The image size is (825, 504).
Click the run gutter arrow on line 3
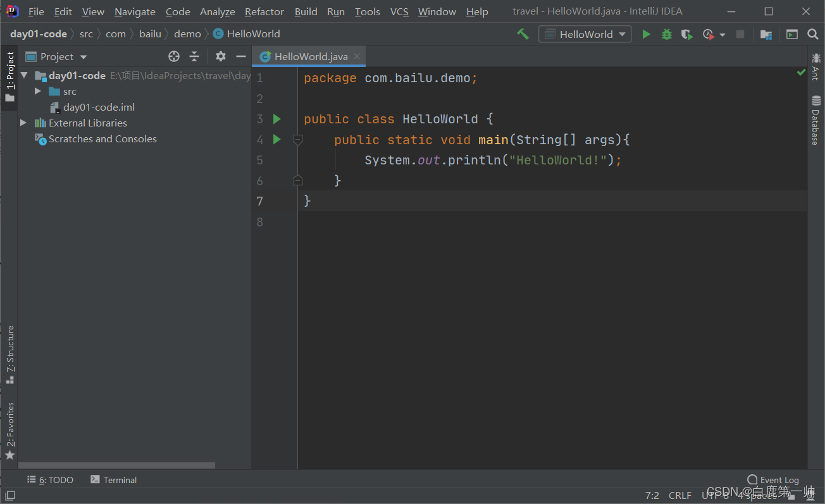pos(276,118)
